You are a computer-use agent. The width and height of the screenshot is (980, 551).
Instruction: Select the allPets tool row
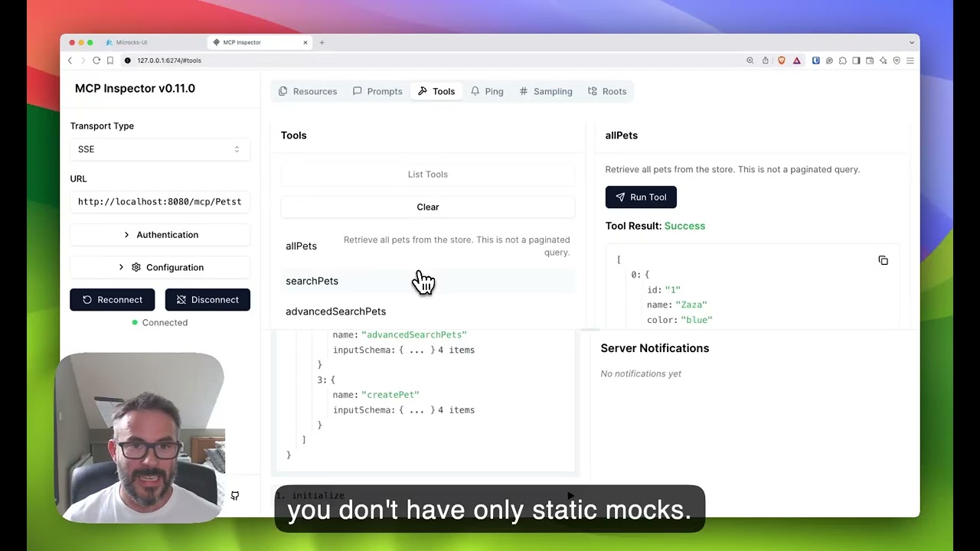[x=427, y=246]
